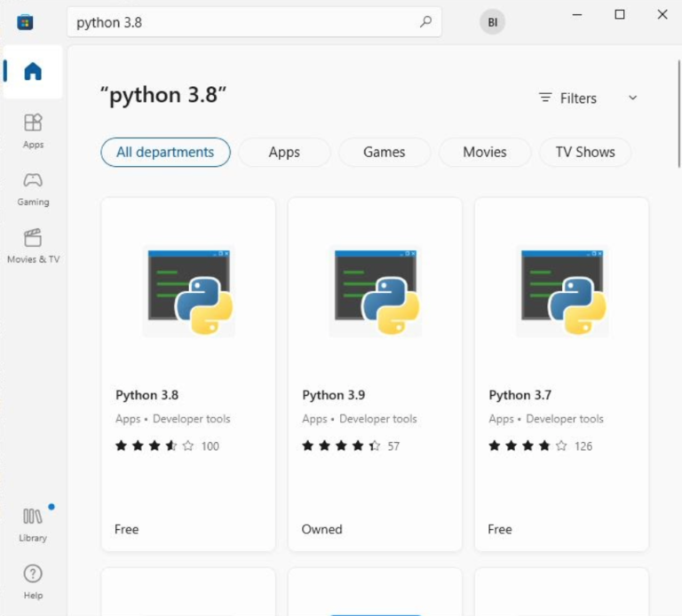682x616 pixels.
Task: Click the Microsoft Store logo icon
Action: pos(25,22)
